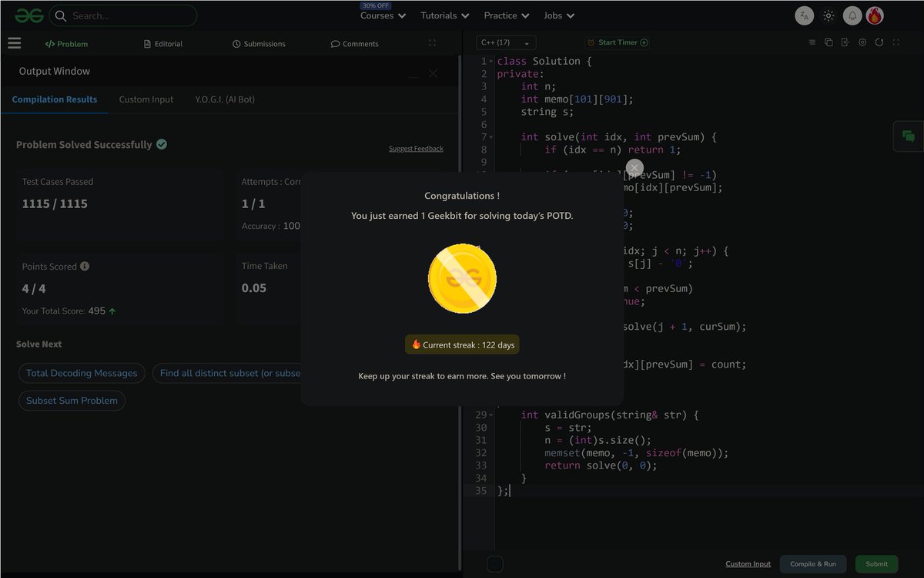Select the Compilation Results tab

pyautogui.click(x=55, y=99)
